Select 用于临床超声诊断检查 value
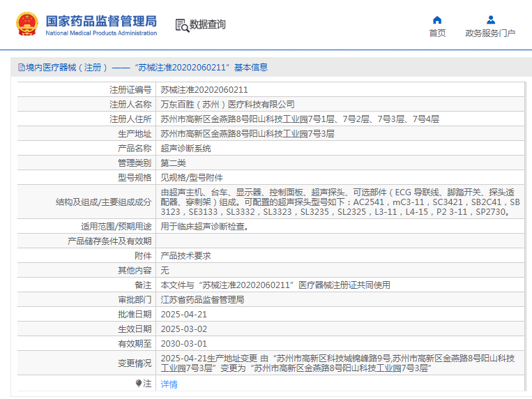 204,227
